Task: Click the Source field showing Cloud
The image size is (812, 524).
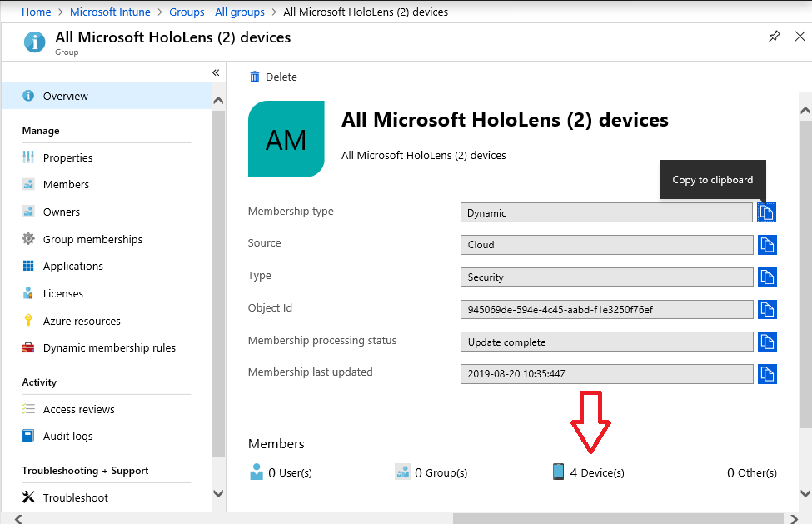Action: [x=607, y=245]
